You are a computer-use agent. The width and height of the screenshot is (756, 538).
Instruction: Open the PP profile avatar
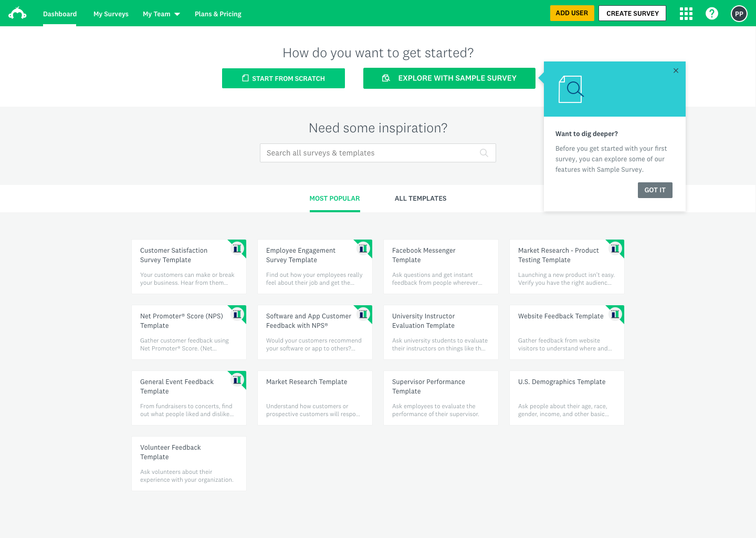pos(739,14)
